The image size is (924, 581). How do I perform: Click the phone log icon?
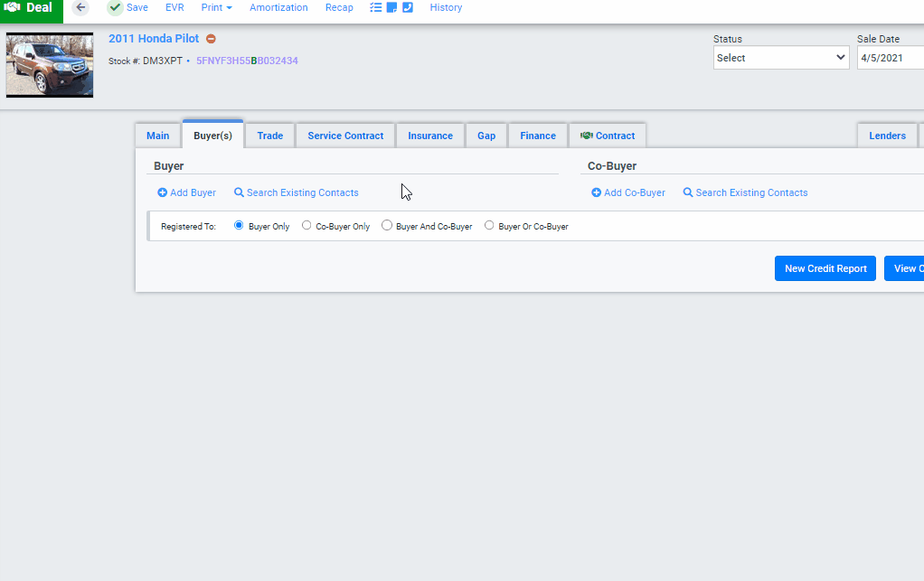[407, 7]
